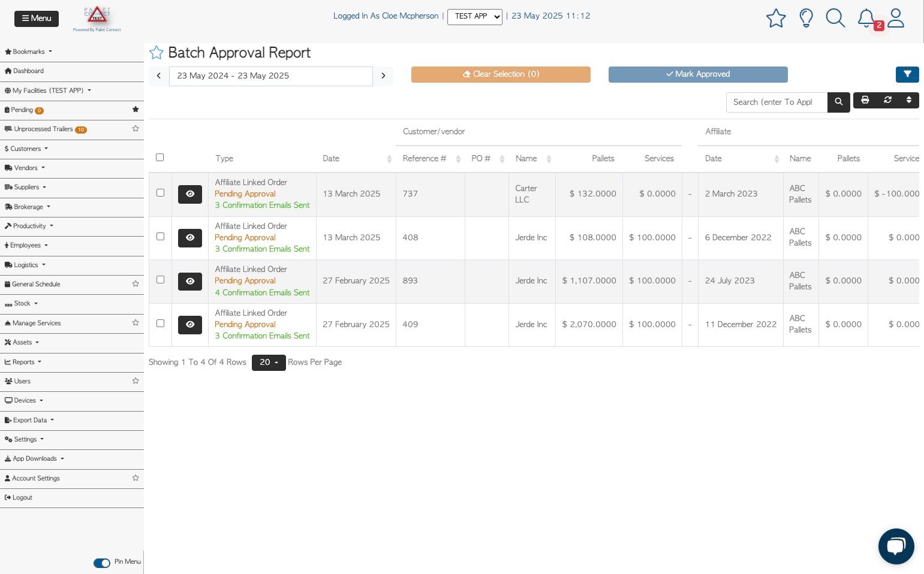Expand My Facilities (TEST APP) menu

pos(72,91)
